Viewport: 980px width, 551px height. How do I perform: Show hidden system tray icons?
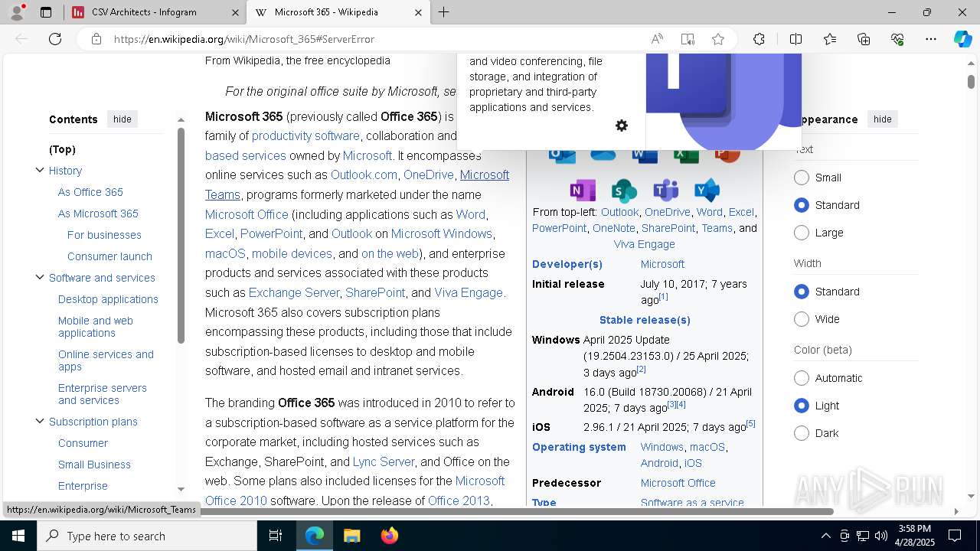pyautogui.click(x=825, y=536)
